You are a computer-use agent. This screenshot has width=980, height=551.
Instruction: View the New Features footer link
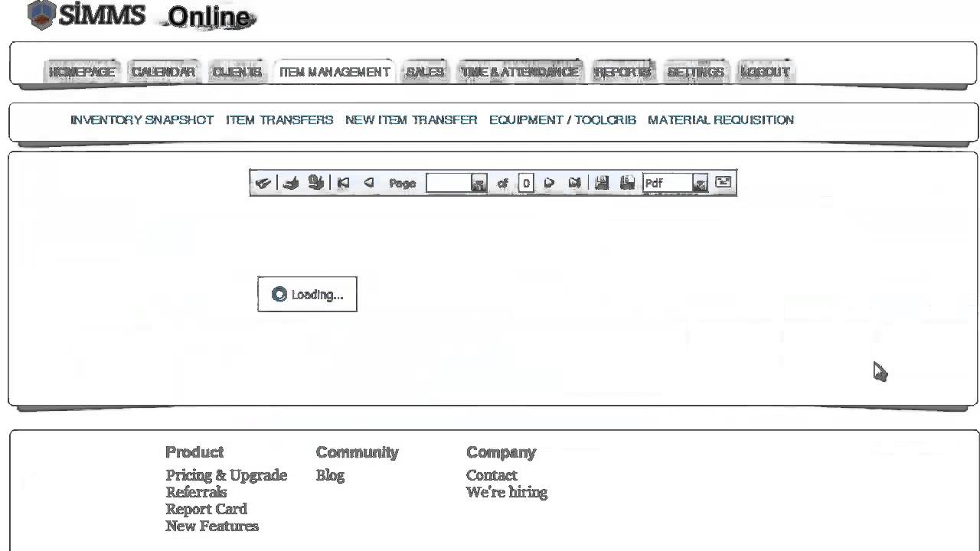coord(212,526)
